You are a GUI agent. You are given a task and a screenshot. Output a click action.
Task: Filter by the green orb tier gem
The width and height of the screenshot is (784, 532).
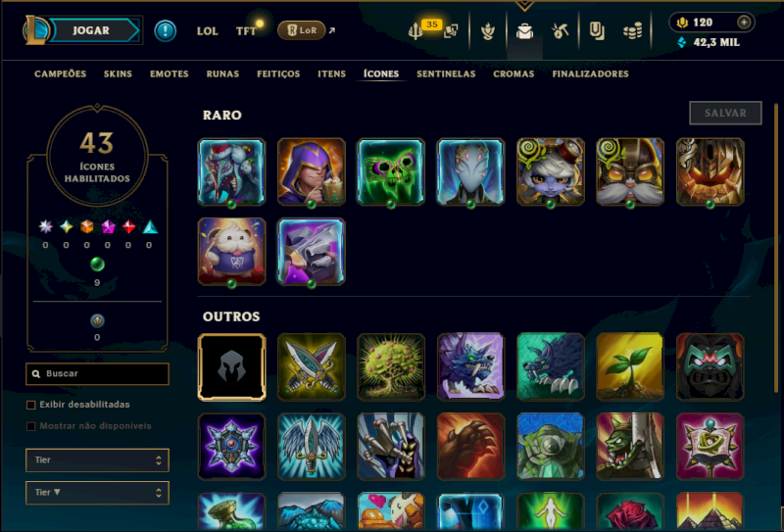point(97,264)
